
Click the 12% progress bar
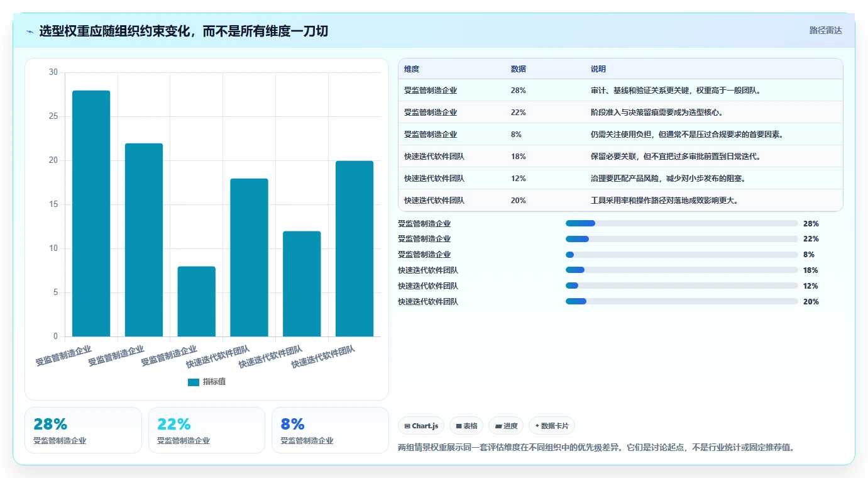(x=682, y=286)
